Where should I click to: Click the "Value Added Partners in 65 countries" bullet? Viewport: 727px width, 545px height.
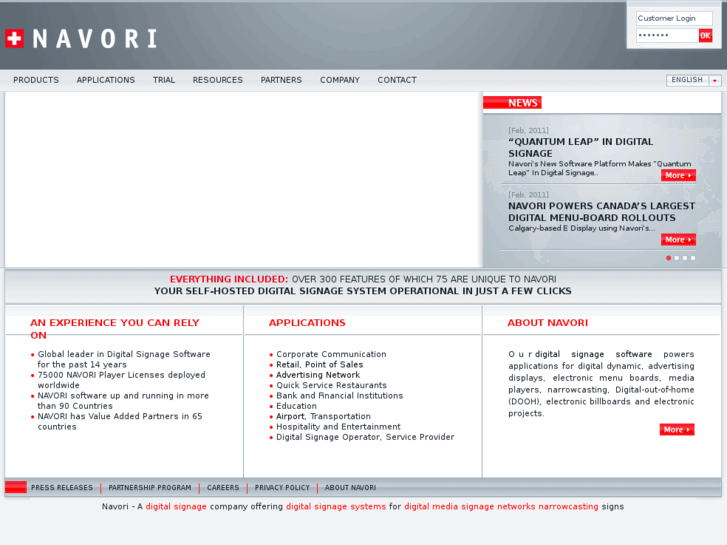click(120, 422)
